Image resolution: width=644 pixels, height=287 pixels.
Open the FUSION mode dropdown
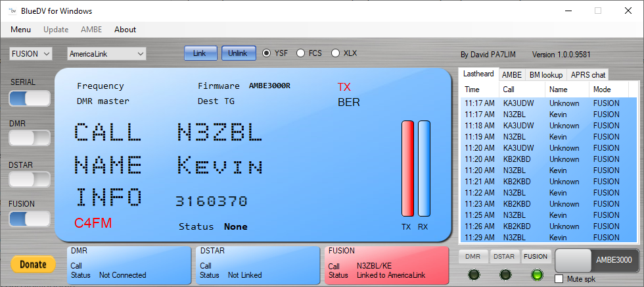30,54
